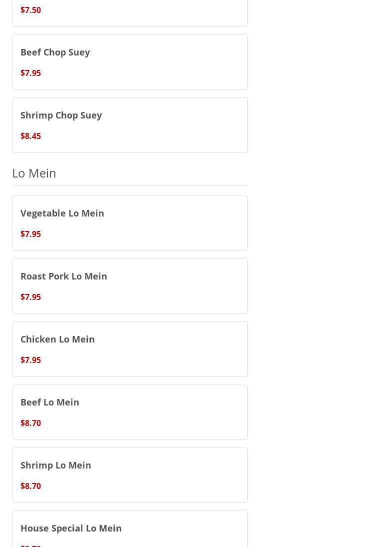Pick the Beef Lo Mein dish
The image size is (392, 547).
pyautogui.click(x=49, y=402)
